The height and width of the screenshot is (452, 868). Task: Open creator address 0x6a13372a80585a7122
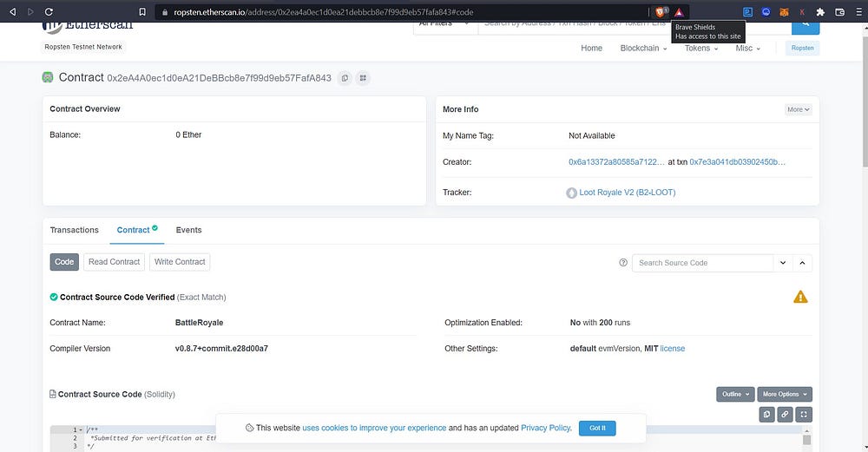click(x=616, y=162)
